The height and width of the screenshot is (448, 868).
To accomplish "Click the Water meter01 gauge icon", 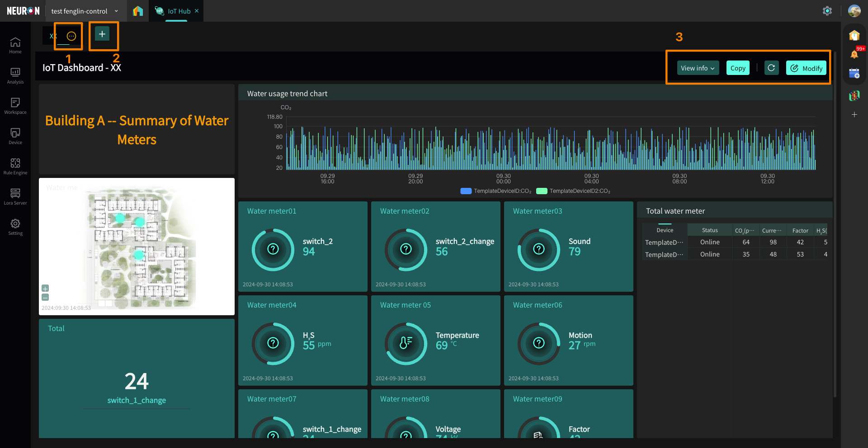I will pos(273,249).
